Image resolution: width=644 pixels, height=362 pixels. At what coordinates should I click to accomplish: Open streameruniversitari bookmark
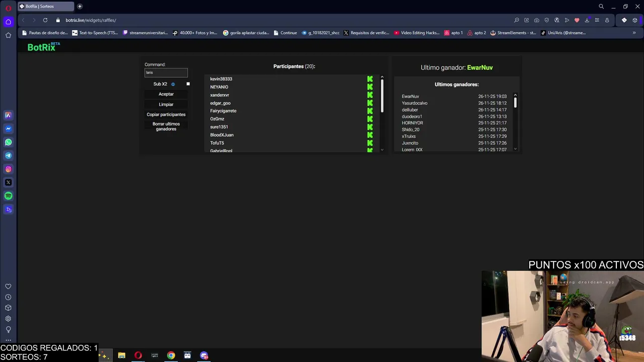pyautogui.click(x=145, y=33)
